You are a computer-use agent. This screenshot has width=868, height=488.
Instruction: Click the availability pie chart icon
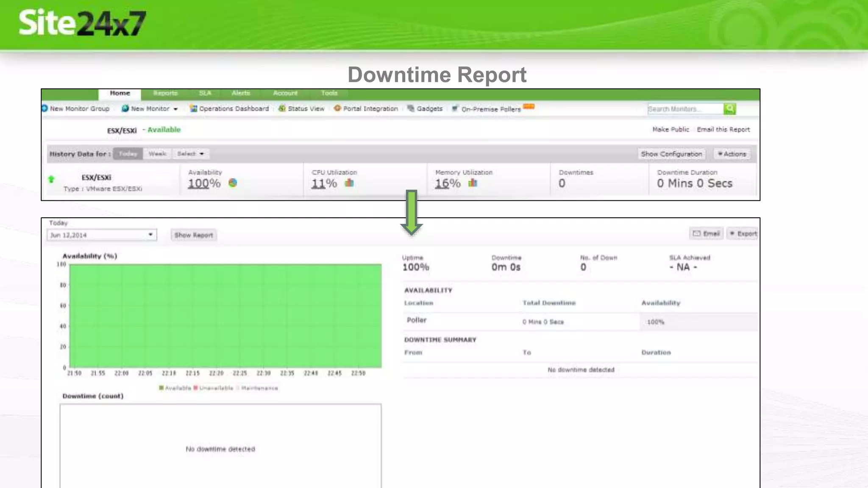pyautogui.click(x=233, y=183)
